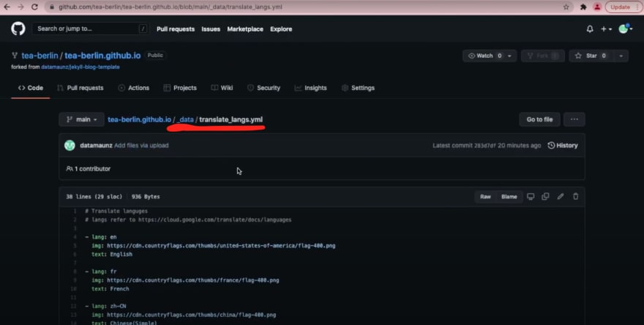Switch to the Projects tab
Viewport: 644px width, 325px height.
(x=180, y=88)
